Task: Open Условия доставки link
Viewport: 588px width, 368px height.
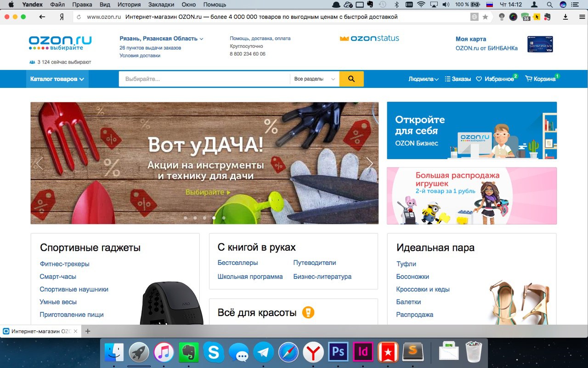Action: pyautogui.click(x=140, y=55)
